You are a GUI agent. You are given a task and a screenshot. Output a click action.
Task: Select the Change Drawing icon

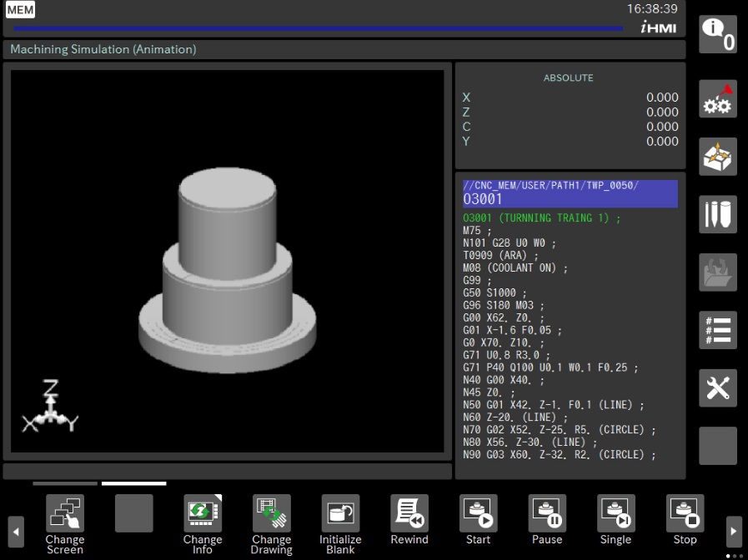(271, 522)
